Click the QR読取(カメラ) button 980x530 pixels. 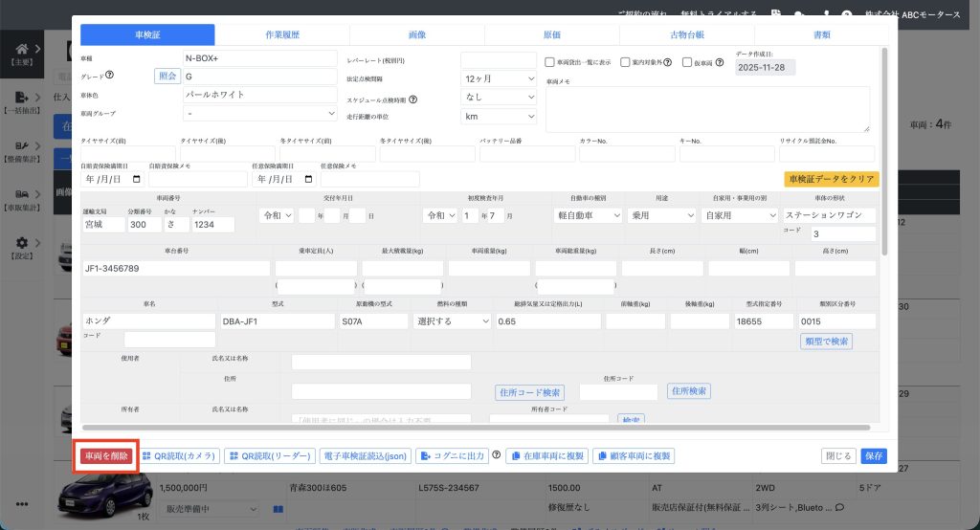pos(180,456)
